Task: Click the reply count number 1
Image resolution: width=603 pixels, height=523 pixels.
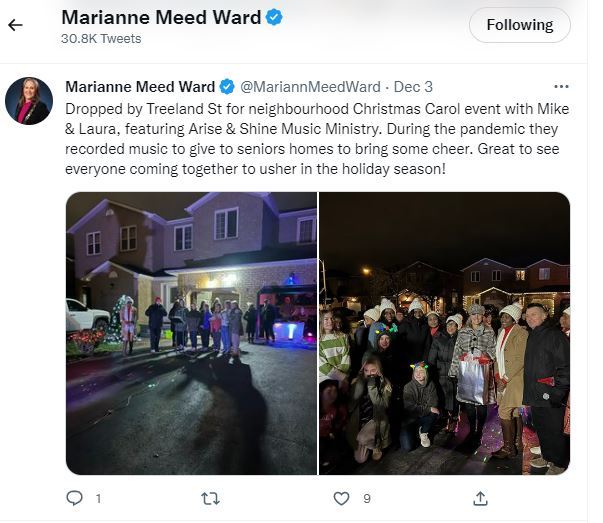Action: [x=98, y=499]
